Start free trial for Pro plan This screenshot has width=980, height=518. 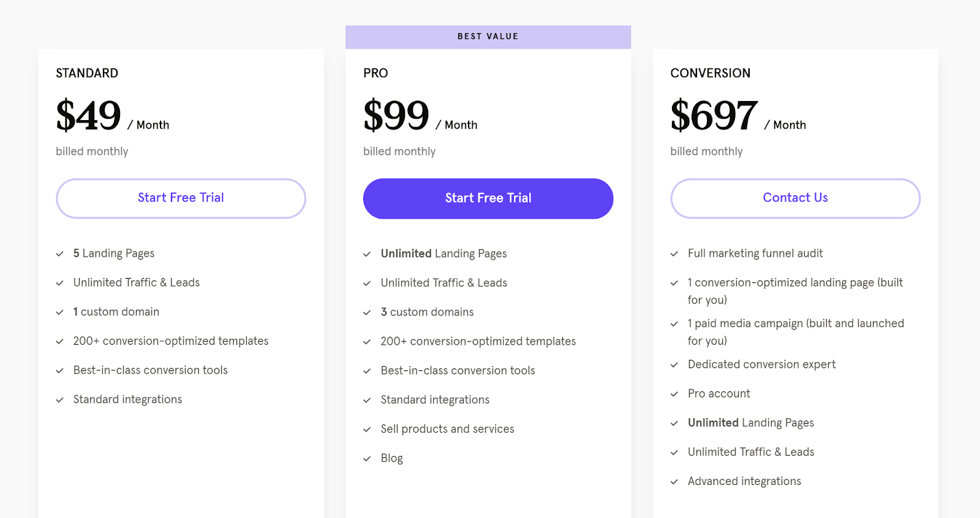(x=488, y=198)
